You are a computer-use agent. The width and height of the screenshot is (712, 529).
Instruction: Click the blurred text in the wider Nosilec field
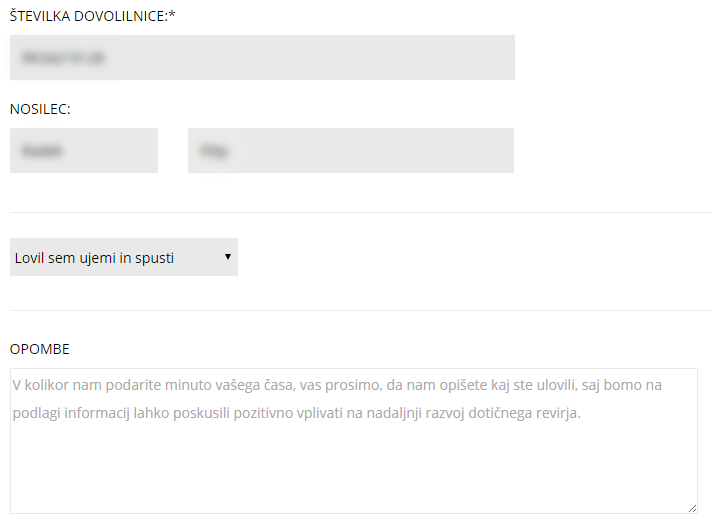pyautogui.click(x=213, y=150)
